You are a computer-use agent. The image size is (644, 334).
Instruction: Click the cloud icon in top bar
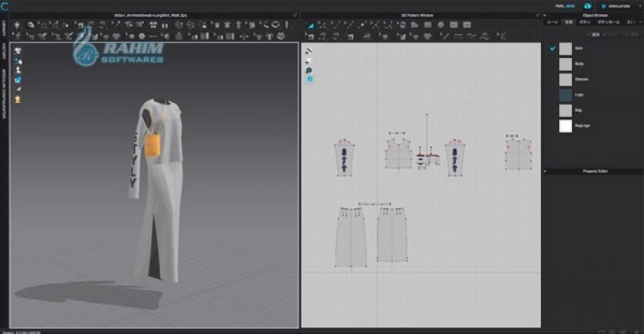tap(586, 6)
